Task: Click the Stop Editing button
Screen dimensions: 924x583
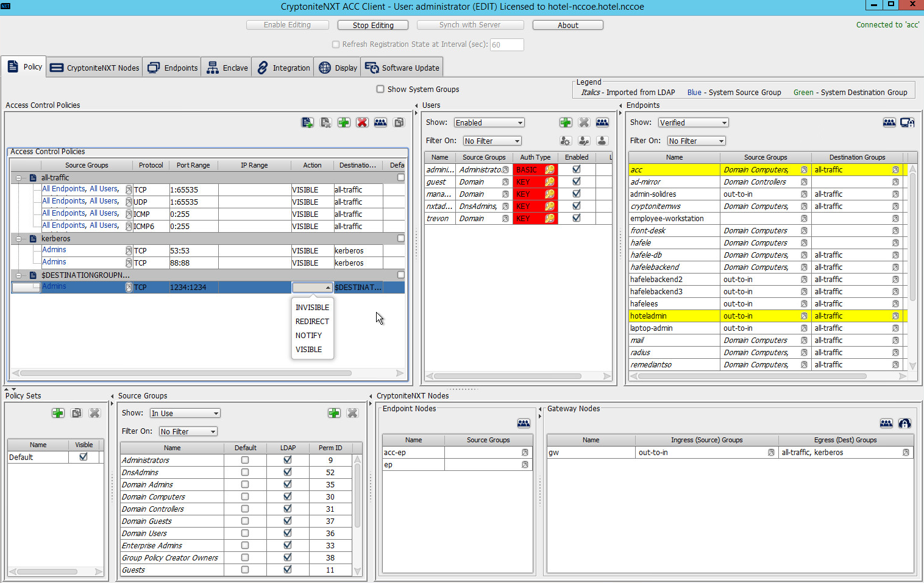Action: (x=373, y=25)
